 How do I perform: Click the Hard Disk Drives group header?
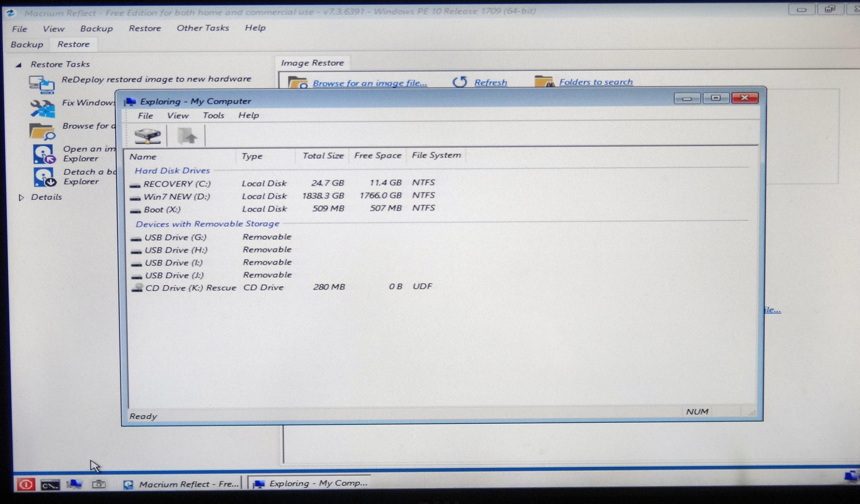click(x=172, y=171)
